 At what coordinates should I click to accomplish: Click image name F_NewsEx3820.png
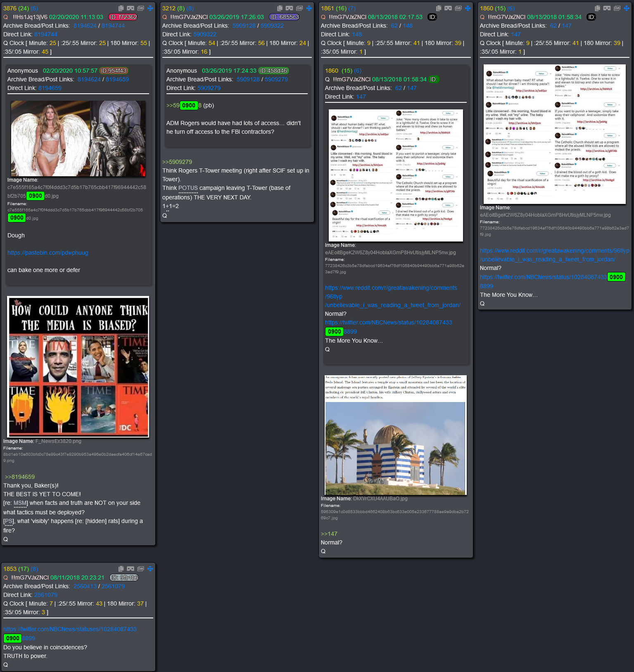58,441
